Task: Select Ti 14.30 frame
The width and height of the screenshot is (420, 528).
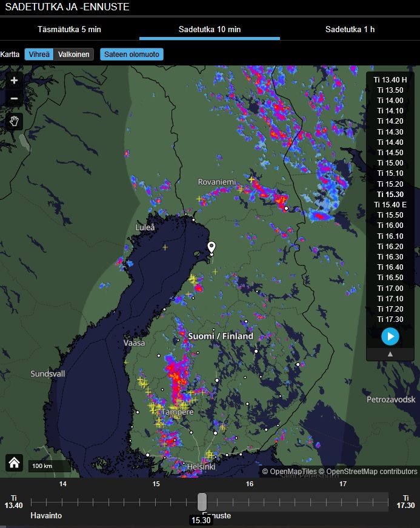Action: coord(390,132)
